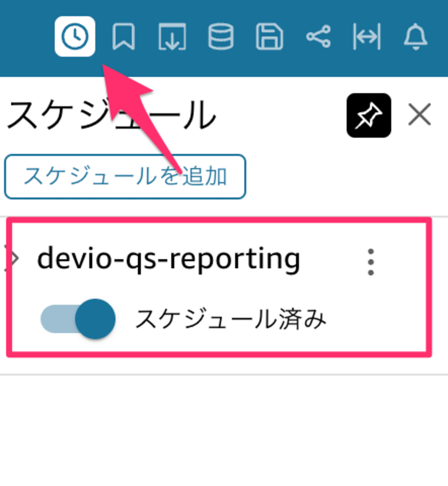Screen dimensions: 448x486
Task: Open devio-qs-reporting three-dot menu
Action: click(x=370, y=262)
